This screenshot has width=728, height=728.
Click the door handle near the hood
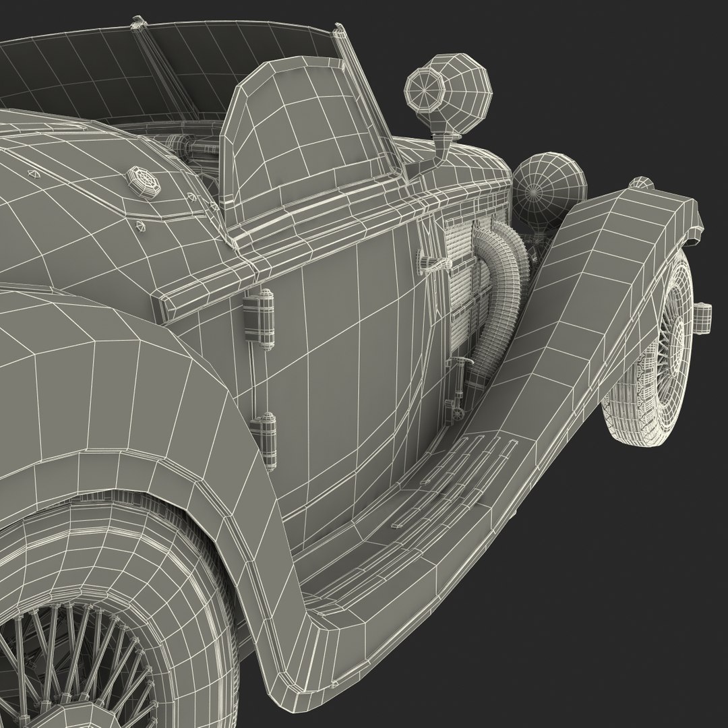[435, 264]
